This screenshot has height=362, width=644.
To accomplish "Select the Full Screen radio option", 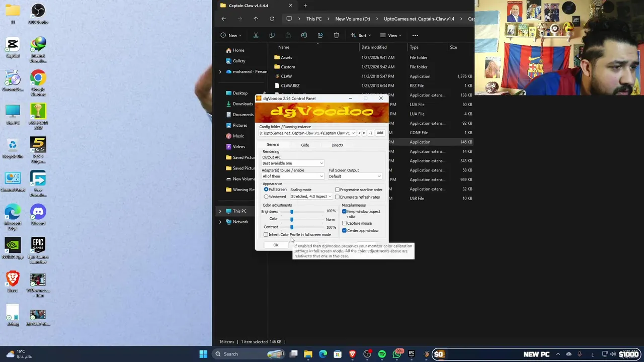I will coord(275,190).
